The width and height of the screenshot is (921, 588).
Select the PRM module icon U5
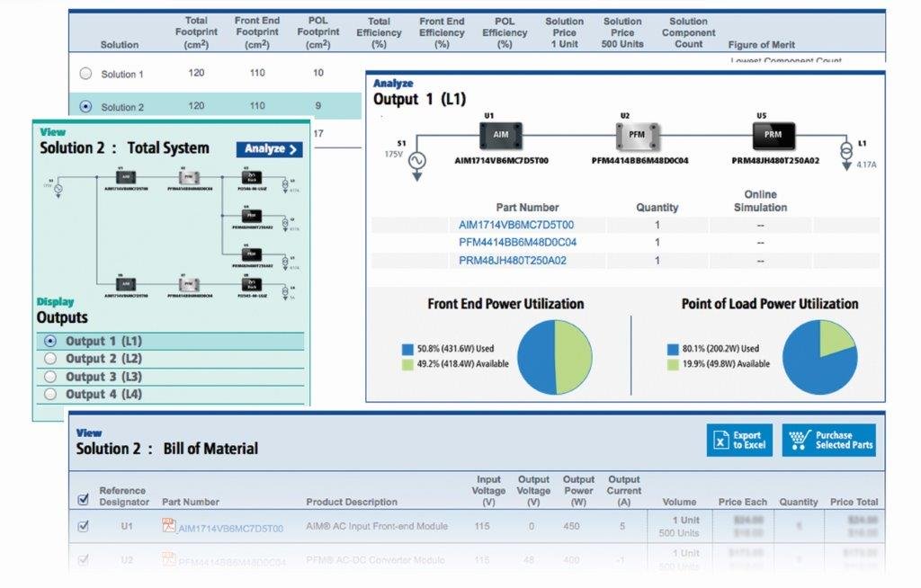tap(772, 136)
